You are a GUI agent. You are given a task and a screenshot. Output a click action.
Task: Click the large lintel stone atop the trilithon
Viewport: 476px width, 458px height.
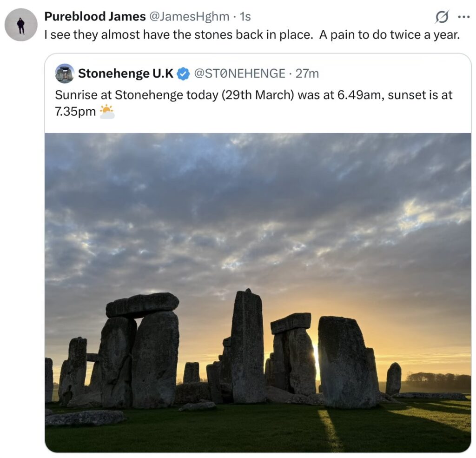(x=142, y=305)
